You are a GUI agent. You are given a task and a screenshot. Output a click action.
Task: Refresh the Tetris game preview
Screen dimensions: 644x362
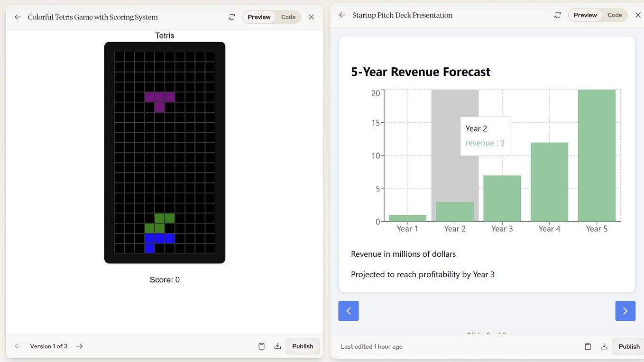[231, 17]
